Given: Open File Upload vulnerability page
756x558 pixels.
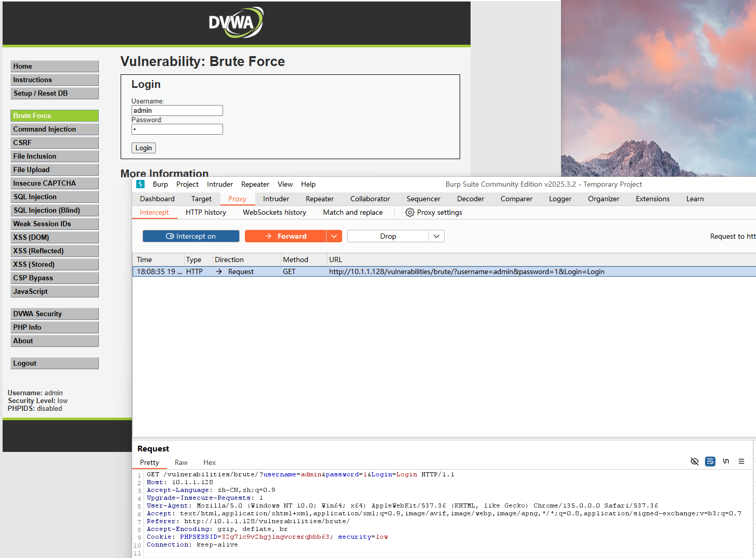Looking at the screenshot, I should [55, 170].
